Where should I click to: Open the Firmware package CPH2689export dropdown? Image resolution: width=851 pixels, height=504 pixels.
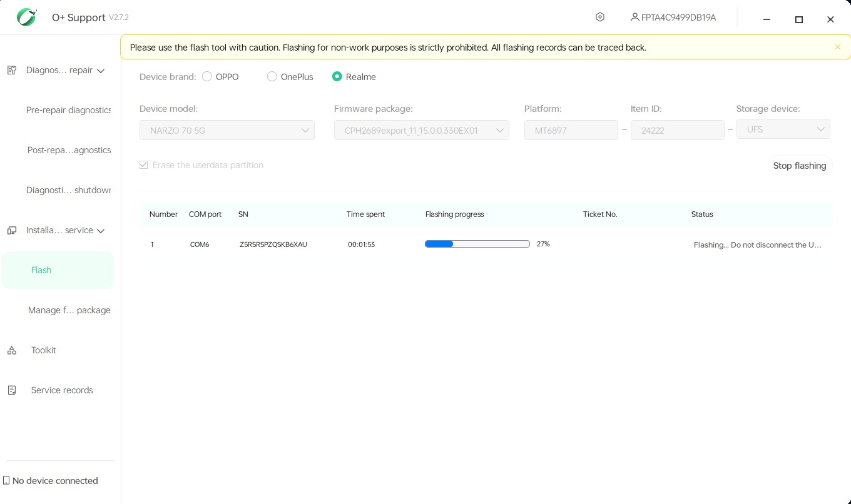pos(422,130)
